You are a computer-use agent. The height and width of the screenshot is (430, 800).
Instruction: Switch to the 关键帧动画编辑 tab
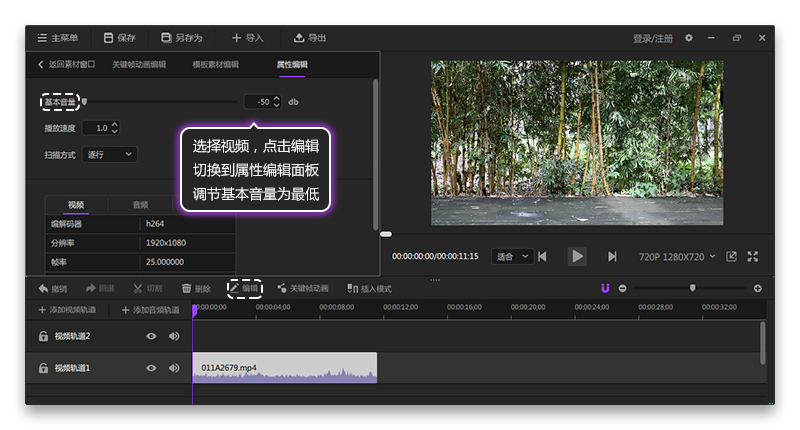point(139,64)
